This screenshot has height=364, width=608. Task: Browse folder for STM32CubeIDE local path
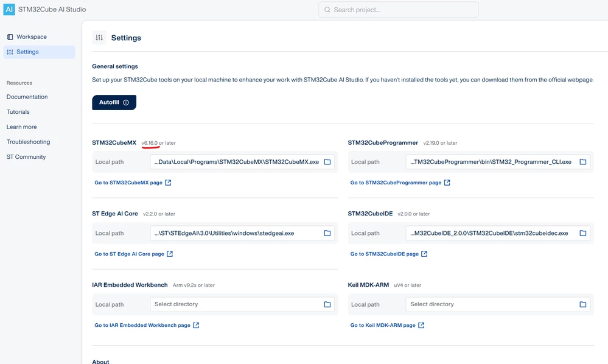(583, 233)
